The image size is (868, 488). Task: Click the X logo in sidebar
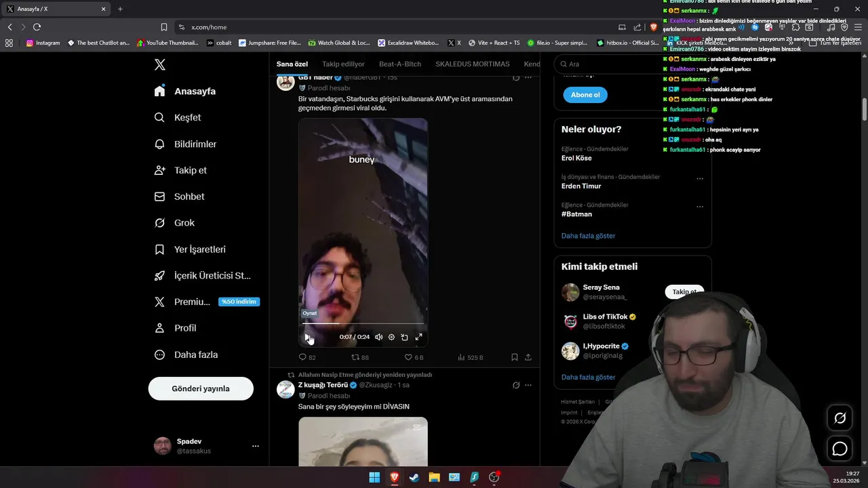pyautogui.click(x=160, y=64)
